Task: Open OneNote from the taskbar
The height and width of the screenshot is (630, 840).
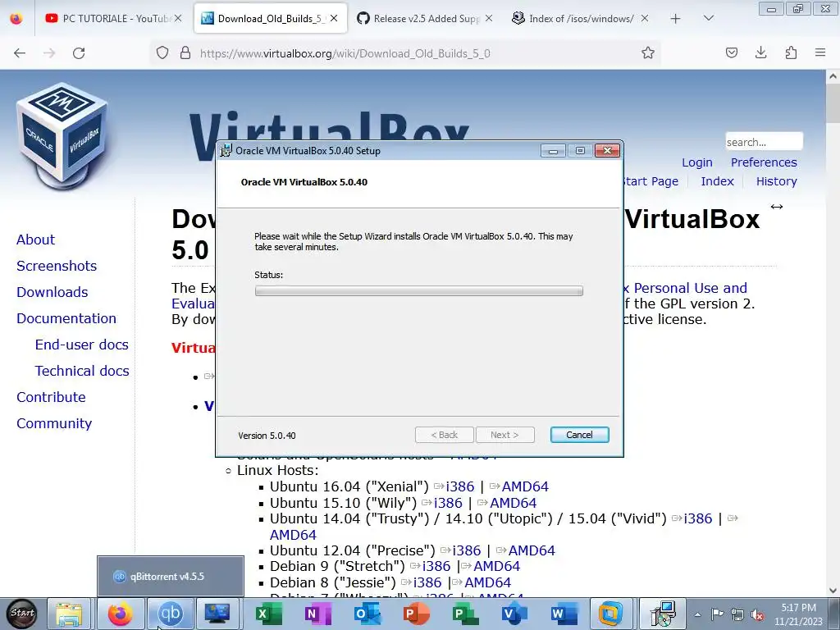Action: [x=318, y=614]
